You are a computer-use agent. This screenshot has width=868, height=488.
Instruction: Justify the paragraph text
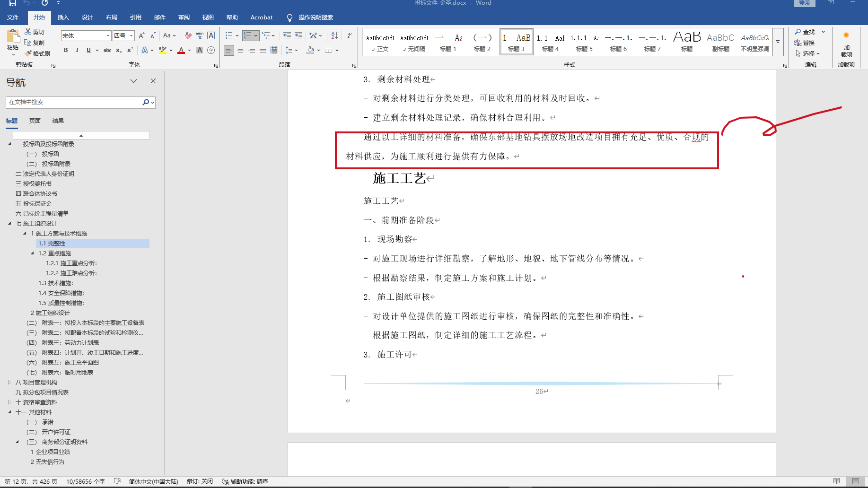coord(263,50)
